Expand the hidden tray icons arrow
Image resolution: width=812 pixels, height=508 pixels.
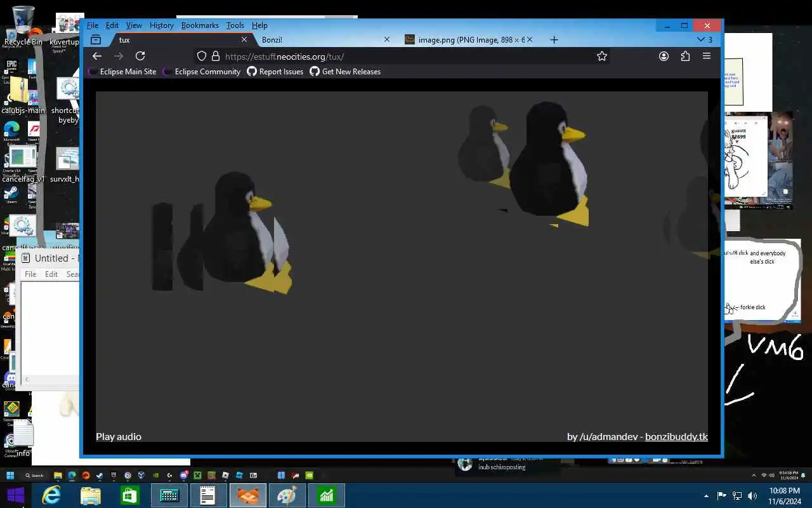coord(706,496)
